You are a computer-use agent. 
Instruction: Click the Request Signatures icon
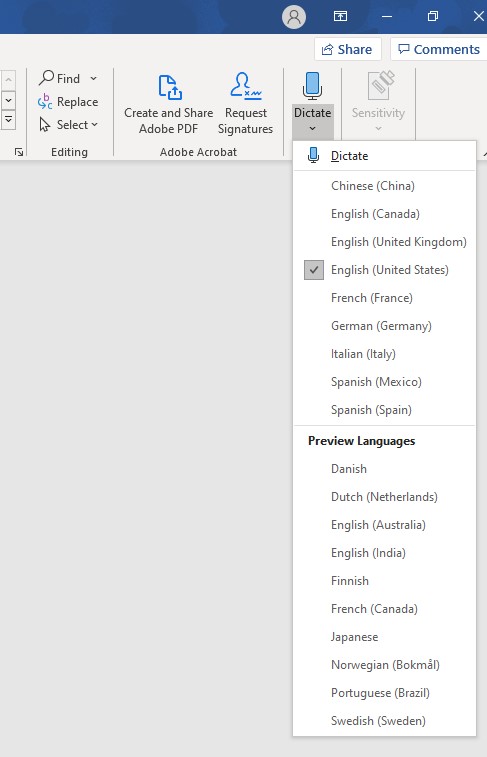coord(246,86)
